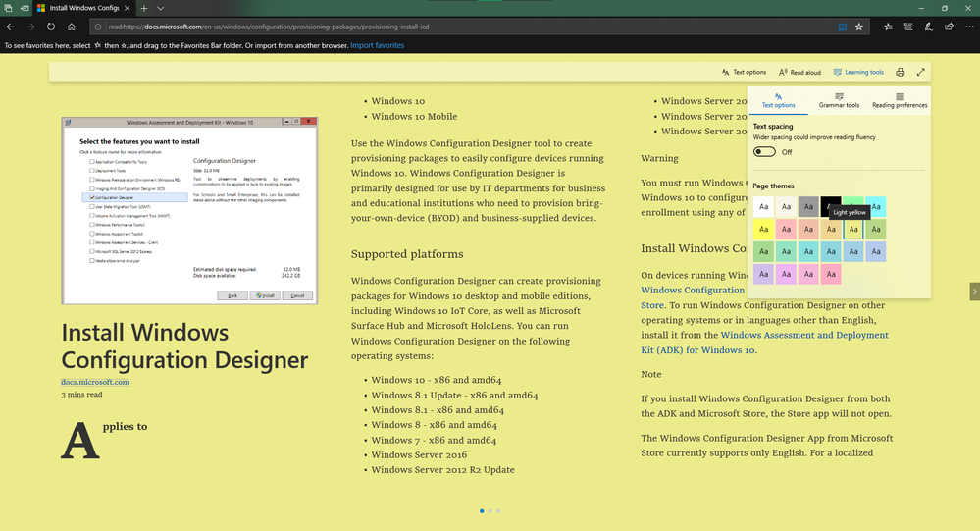Enter full screen reading view

click(920, 72)
